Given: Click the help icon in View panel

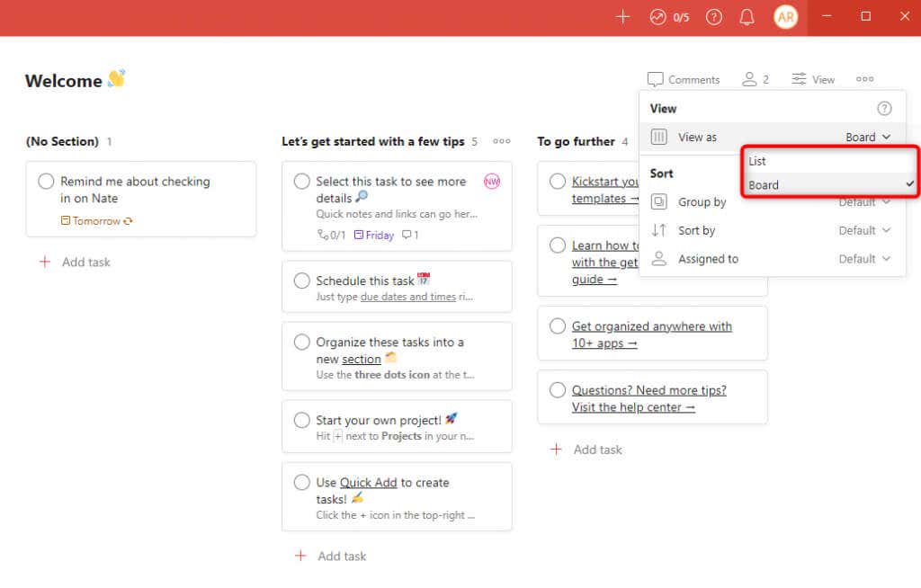Looking at the screenshot, I should coord(884,109).
